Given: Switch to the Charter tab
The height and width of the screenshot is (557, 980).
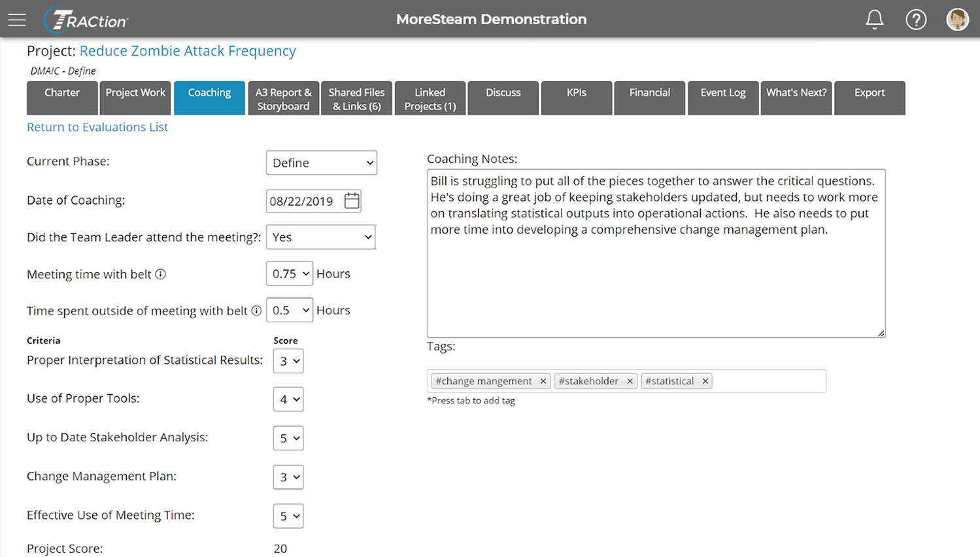Looking at the screenshot, I should click(x=62, y=98).
